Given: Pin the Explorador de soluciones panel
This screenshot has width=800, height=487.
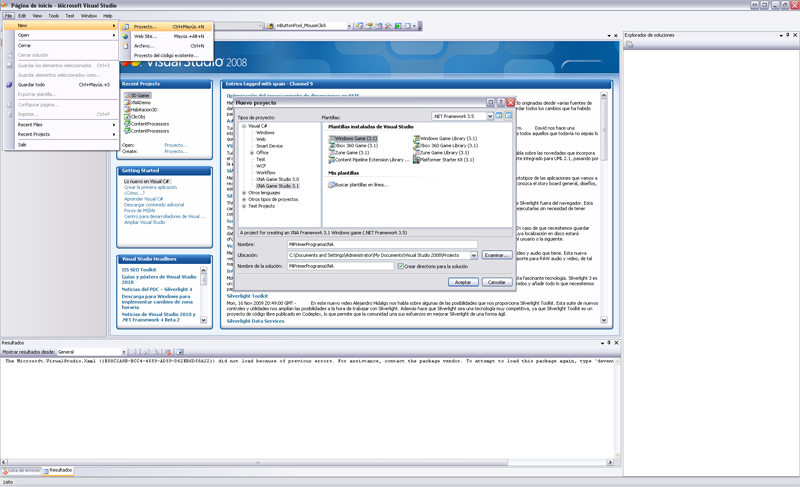Looking at the screenshot, I should 788,35.
